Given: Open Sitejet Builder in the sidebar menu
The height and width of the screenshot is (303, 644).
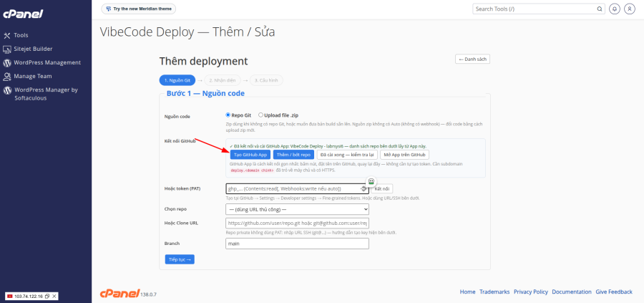Looking at the screenshot, I should [x=33, y=49].
